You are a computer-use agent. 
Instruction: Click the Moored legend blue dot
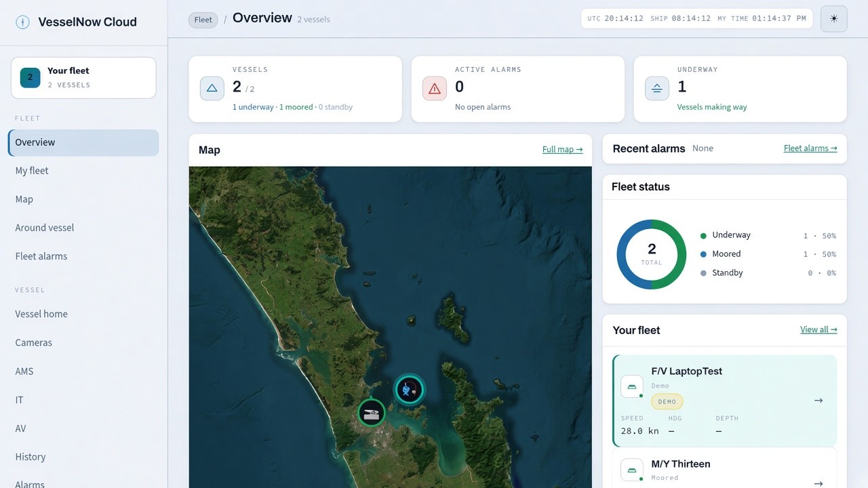pyautogui.click(x=703, y=255)
